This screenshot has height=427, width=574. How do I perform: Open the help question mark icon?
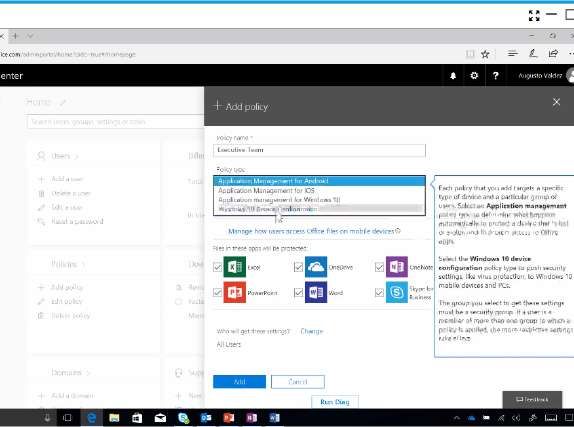click(x=495, y=75)
